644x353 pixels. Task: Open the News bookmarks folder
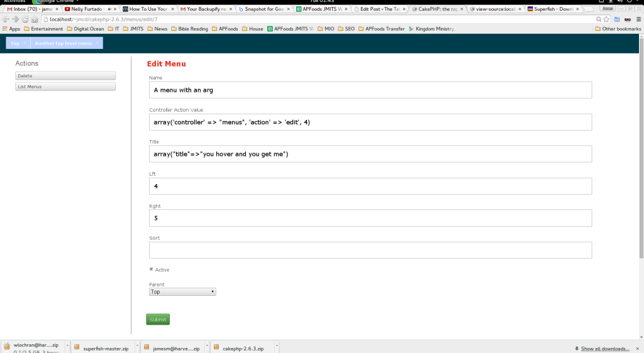(157, 29)
